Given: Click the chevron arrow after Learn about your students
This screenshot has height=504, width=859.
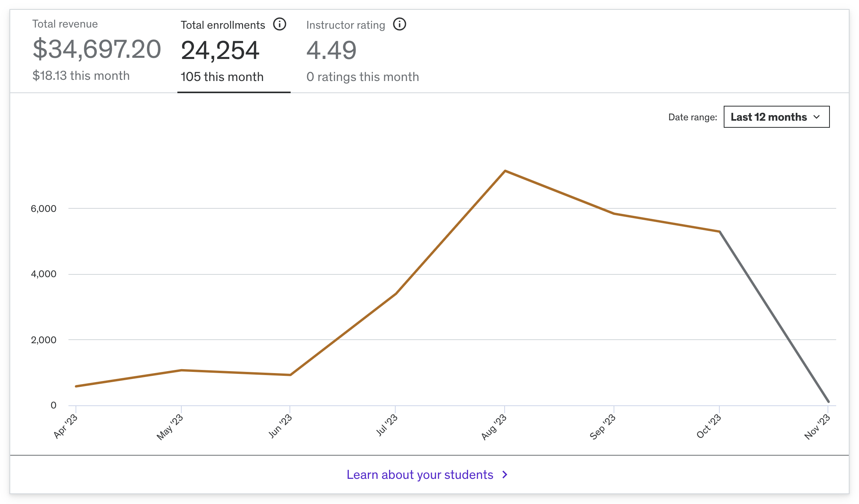Looking at the screenshot, I should click(x=505, y=475).
